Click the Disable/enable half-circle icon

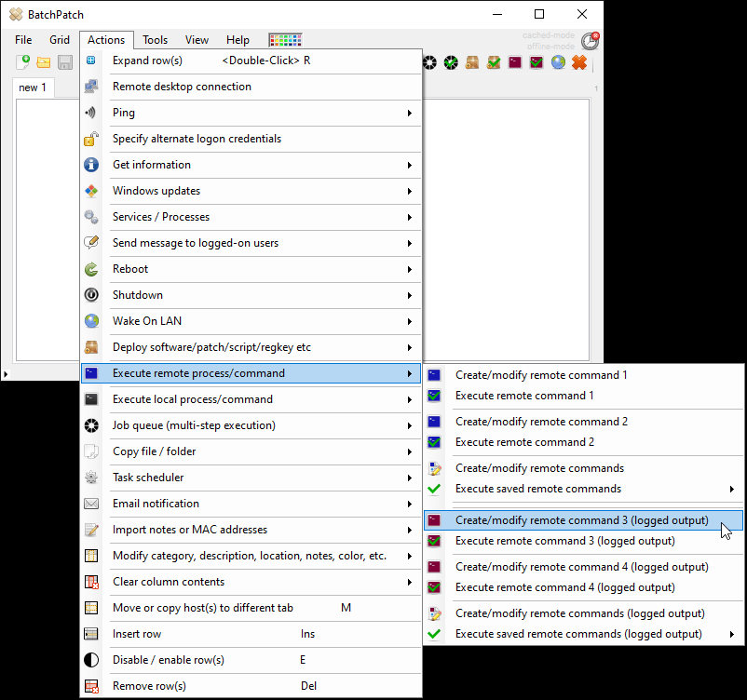91,660
